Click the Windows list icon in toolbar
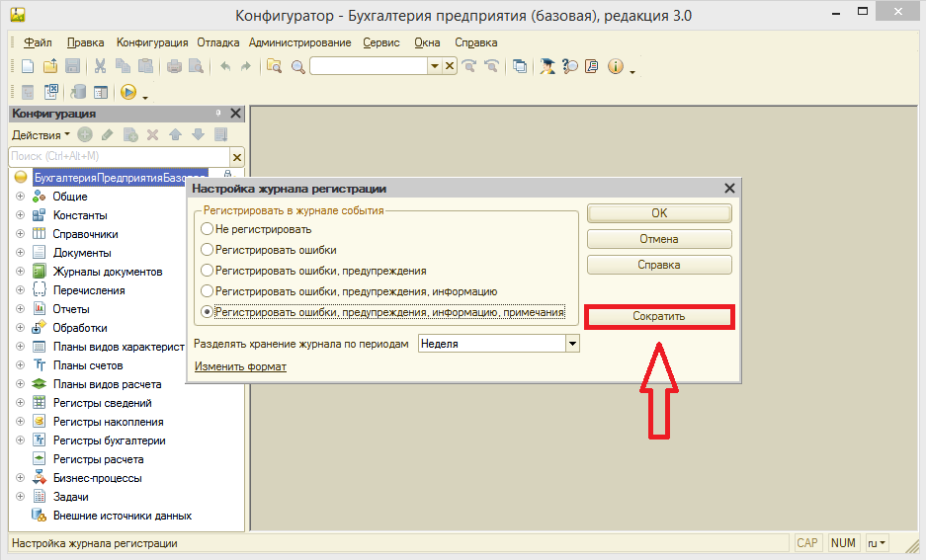The height and width of the screenshot is (560, 926). pos(520,67)
